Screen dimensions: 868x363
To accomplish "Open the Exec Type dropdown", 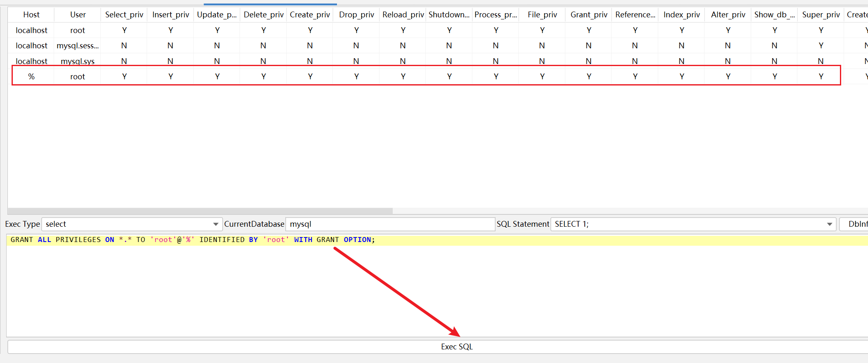I will [x=215, y=224].
